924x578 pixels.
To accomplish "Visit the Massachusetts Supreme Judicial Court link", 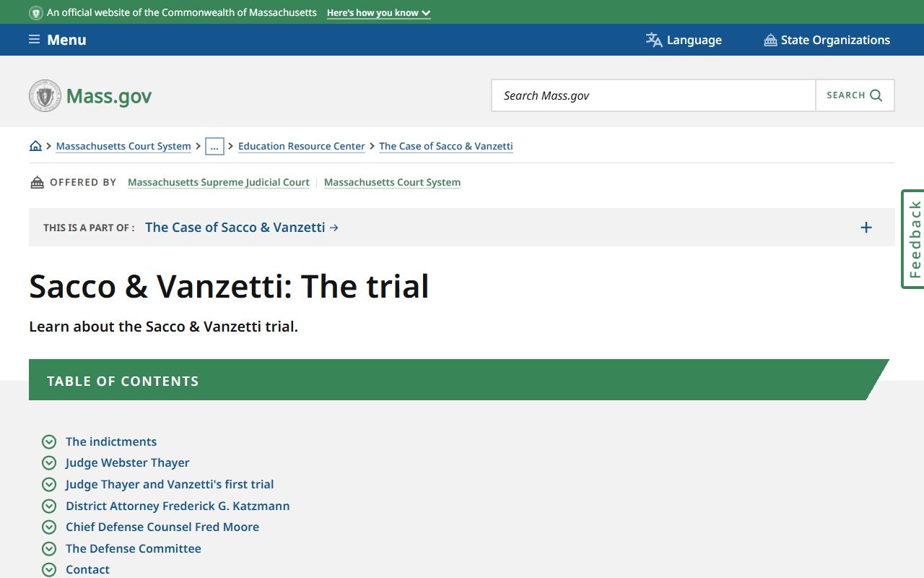I will coord(219,182).
